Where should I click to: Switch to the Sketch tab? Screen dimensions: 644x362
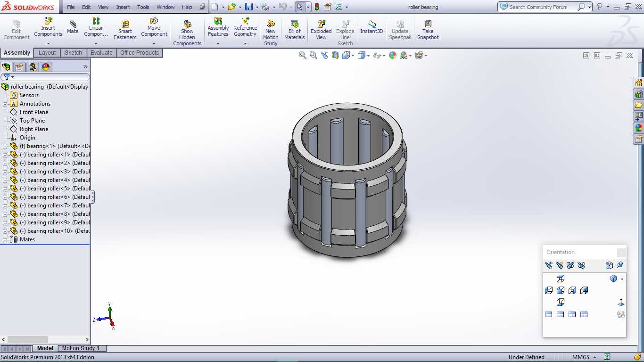(x=73, y=53)
